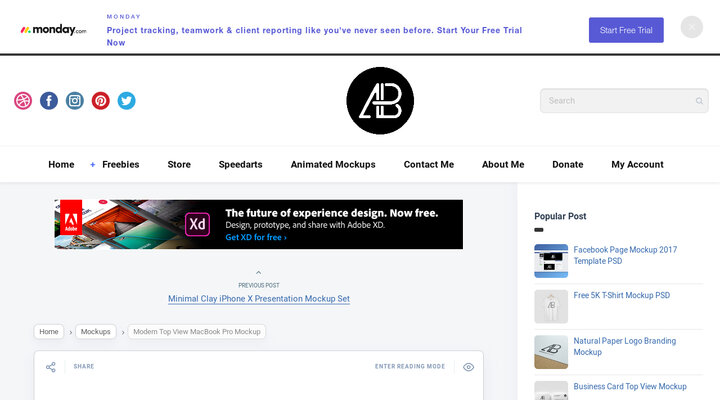This screenshot has height=400, width=720.
Task: Open the Instagram social icon
Action: 75,101
